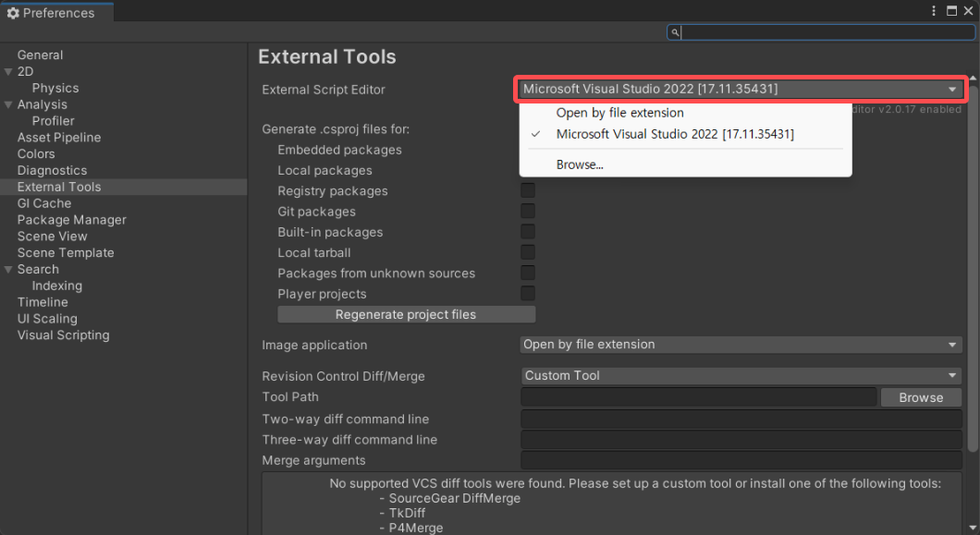Screen dimensions: 980x535
Task: Click the 'SourceGear DiffMerge' text
Action: coord(454,498)
